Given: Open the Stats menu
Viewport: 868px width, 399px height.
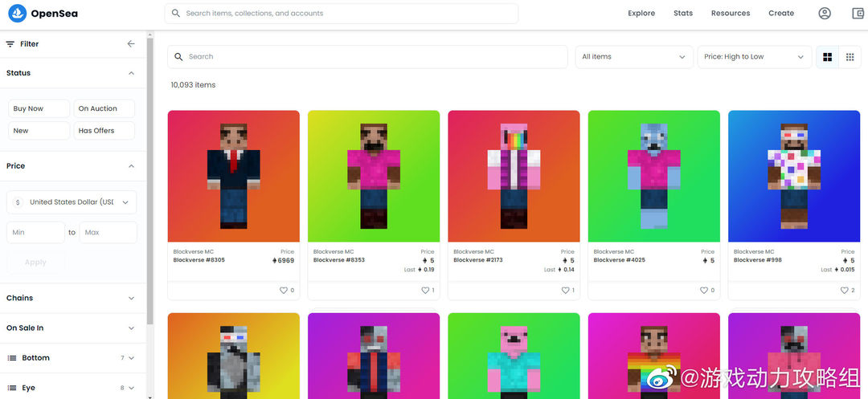Looking at the screenshot, I should click(x=683, y=14).
